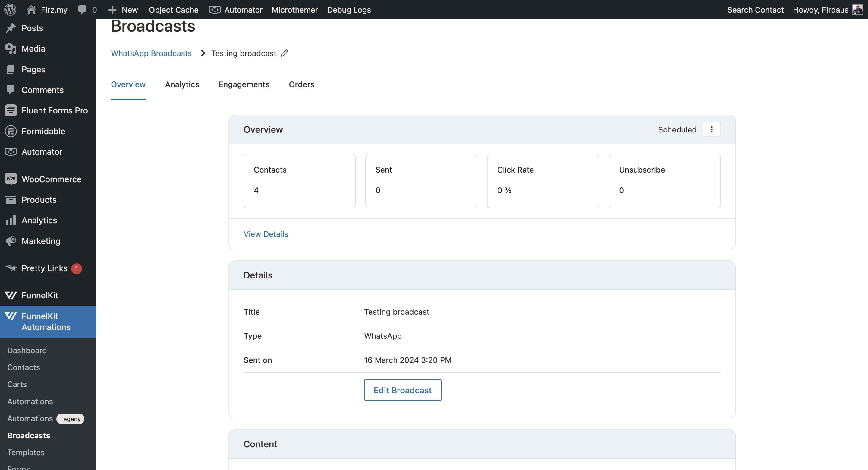
Task: Open the three-dot options menu beside Scheduled
Action: point(712,129)
